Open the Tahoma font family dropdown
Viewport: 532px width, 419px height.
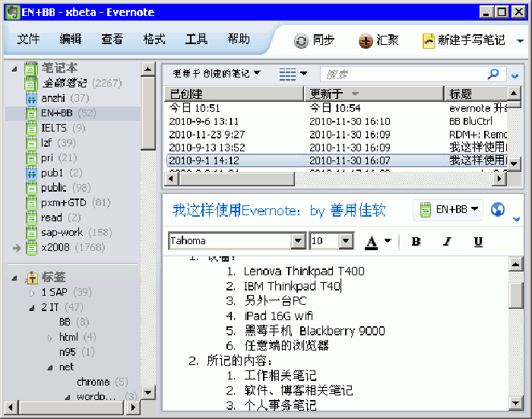[298, 241]
